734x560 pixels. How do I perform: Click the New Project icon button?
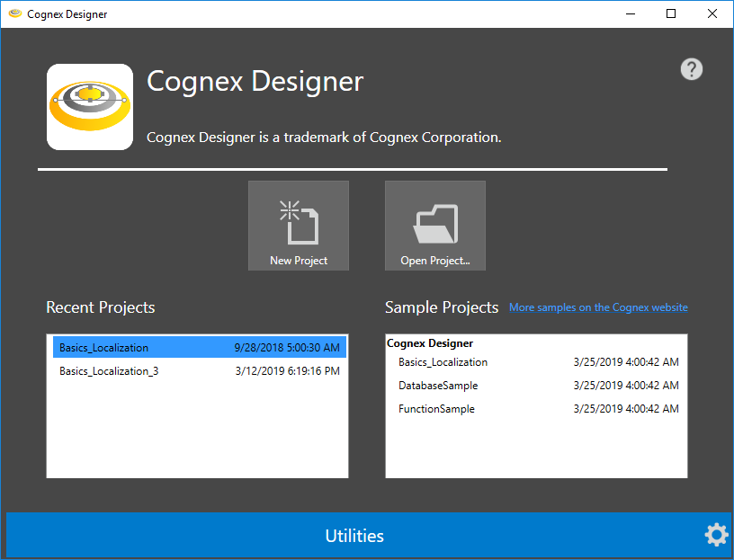tap(299, 226)
